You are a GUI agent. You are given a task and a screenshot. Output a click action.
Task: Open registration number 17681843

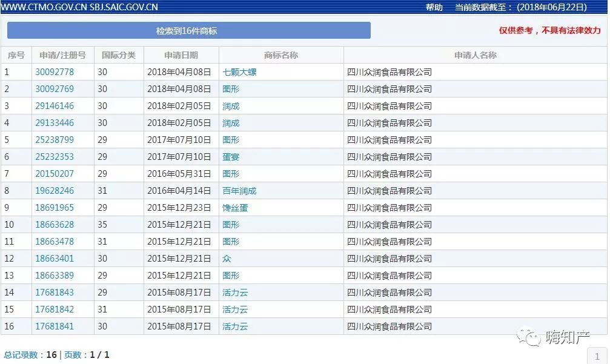pyautogui.click(x=55, y=293)
